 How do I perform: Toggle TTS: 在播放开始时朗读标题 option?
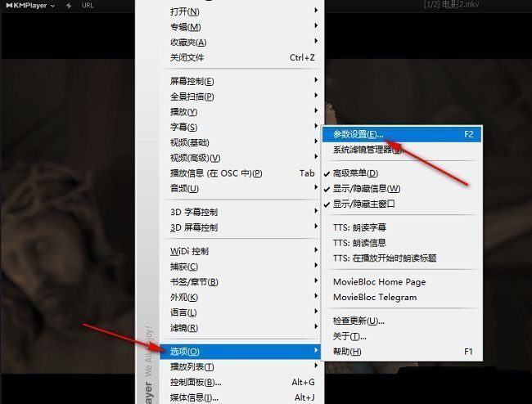[402, 258]
